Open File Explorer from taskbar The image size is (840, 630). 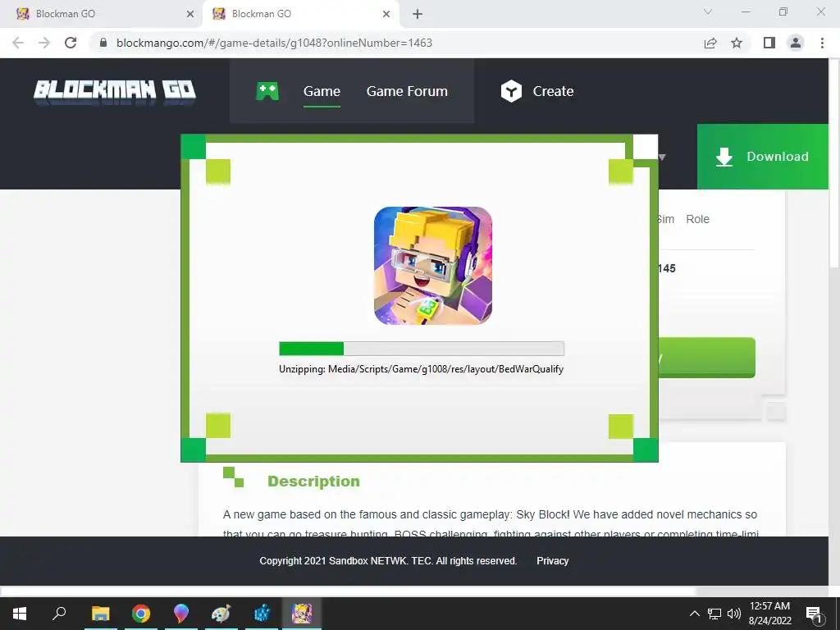100,614
